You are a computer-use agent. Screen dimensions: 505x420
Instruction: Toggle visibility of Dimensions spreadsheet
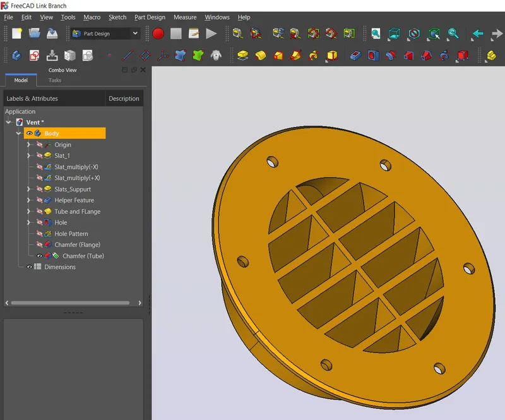click(x=29, y=267)
